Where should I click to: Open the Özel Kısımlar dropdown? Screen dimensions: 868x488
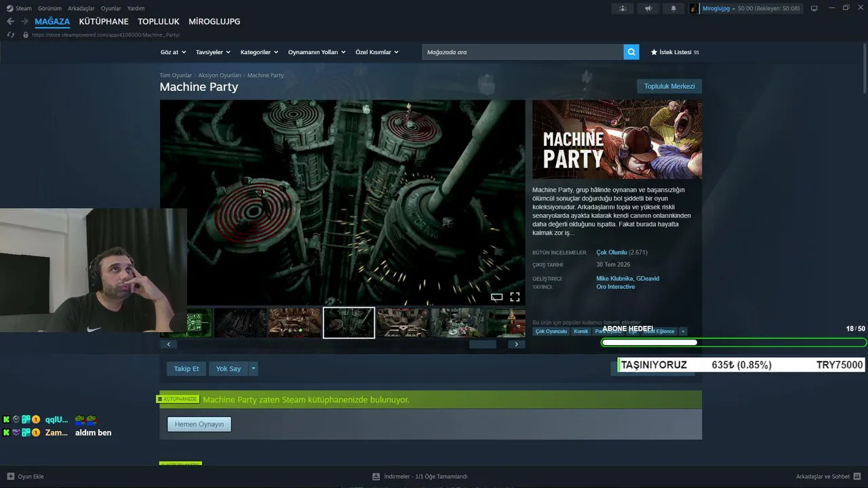[377, 52]
